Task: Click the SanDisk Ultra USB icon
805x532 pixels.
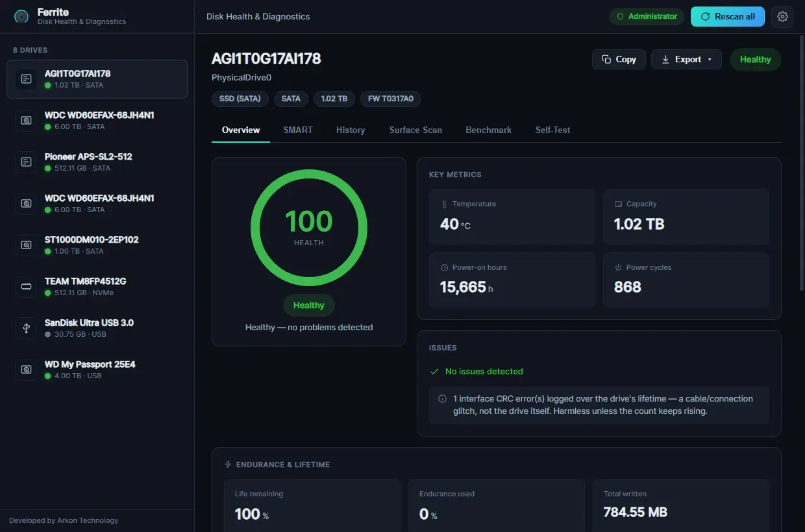Action: point(26,328)
